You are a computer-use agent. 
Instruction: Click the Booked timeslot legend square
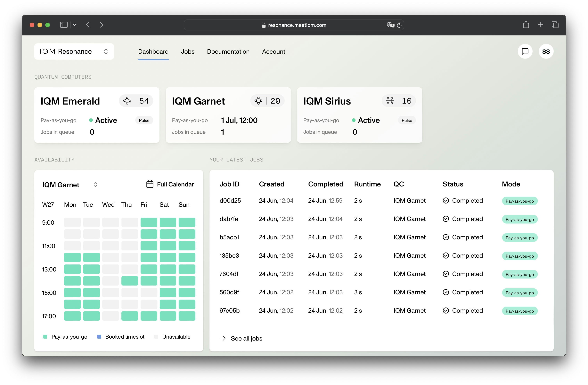click(99, 337)
